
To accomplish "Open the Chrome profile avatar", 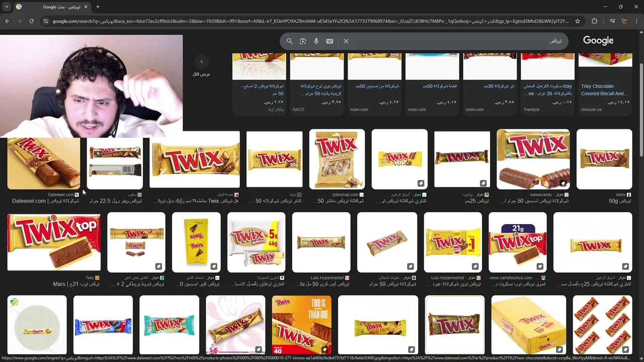I will [624, 21].
